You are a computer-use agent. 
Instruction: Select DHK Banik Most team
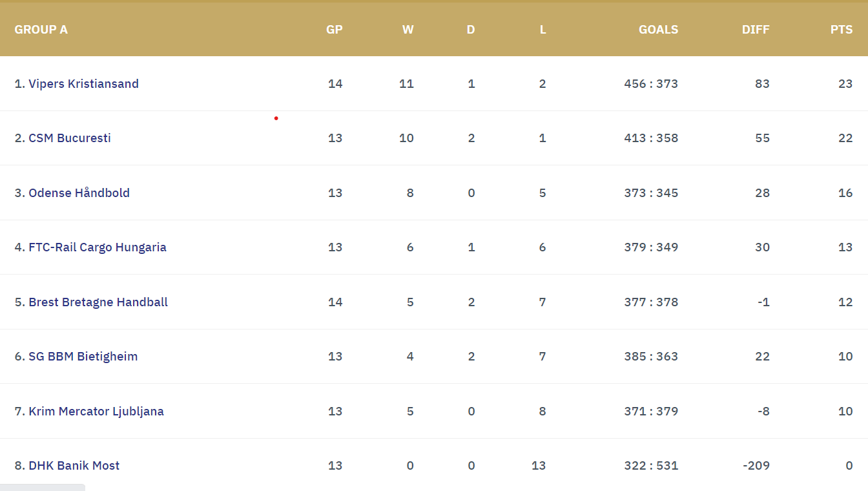(x=74, y=466)
